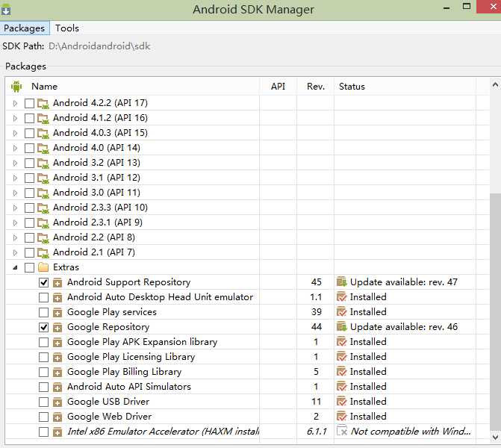Click the Android 3.2 platform folder icon
The image size is (501, 448).
click(x=43, y=164)
